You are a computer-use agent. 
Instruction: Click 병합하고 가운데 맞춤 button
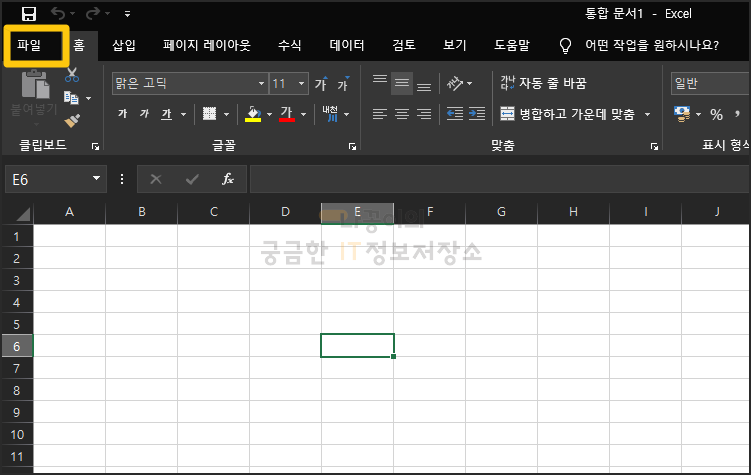568,114
